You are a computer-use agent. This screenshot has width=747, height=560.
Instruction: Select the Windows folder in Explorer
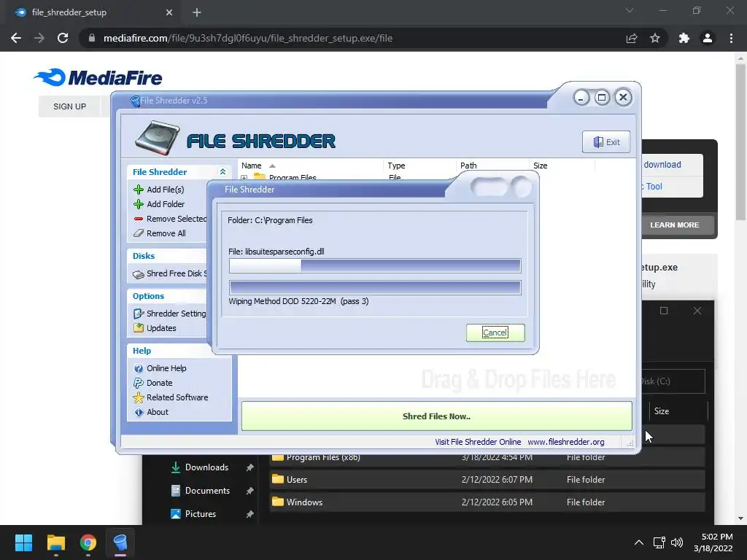(487, 502)
